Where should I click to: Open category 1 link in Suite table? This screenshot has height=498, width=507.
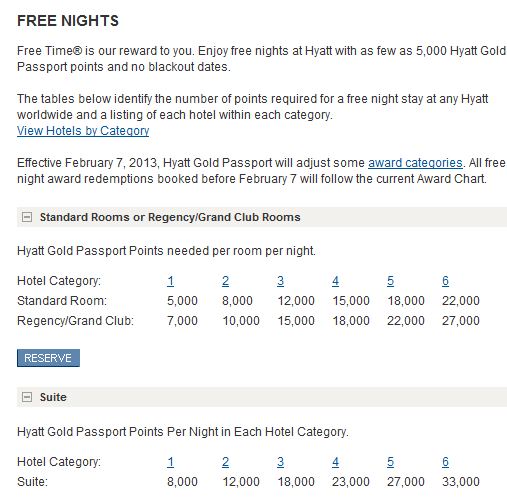pos(170,462)
